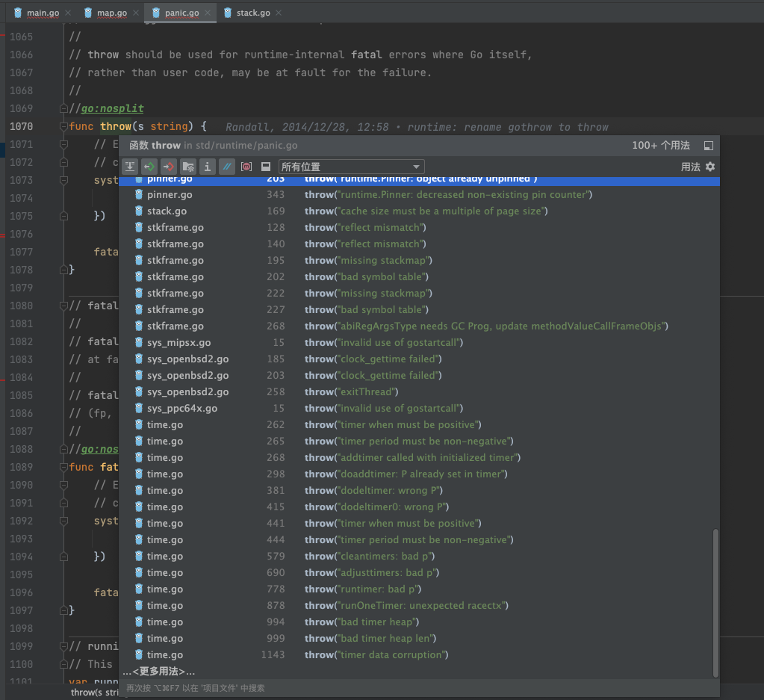Open usages in Find tool window icon
The width and height of the screenshot is (764, 700).
point(709,145)
